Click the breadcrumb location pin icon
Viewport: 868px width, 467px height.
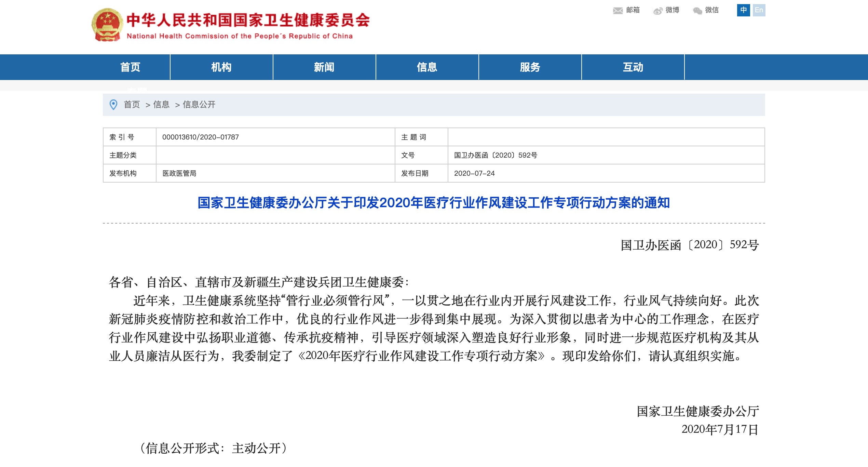point(113,105)
